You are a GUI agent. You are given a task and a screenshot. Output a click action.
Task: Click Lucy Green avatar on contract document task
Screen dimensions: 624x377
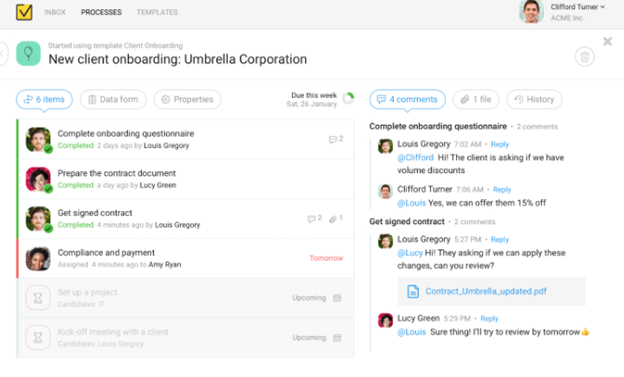coord(38,179)
